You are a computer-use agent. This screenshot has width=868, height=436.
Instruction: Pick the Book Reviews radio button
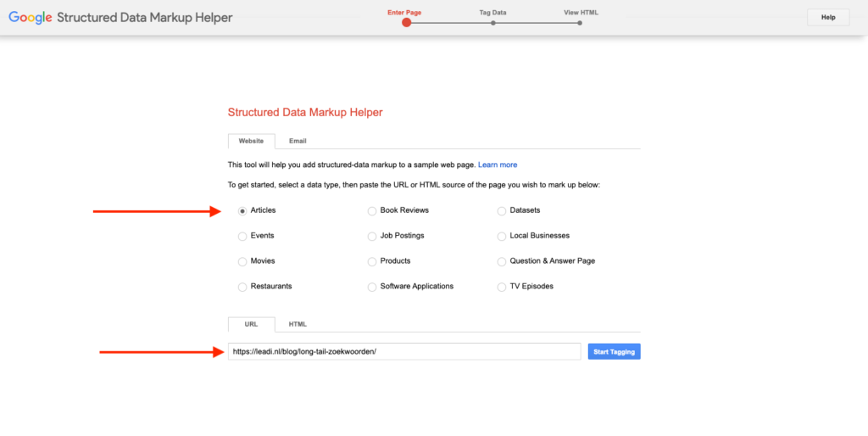point(372,211)
